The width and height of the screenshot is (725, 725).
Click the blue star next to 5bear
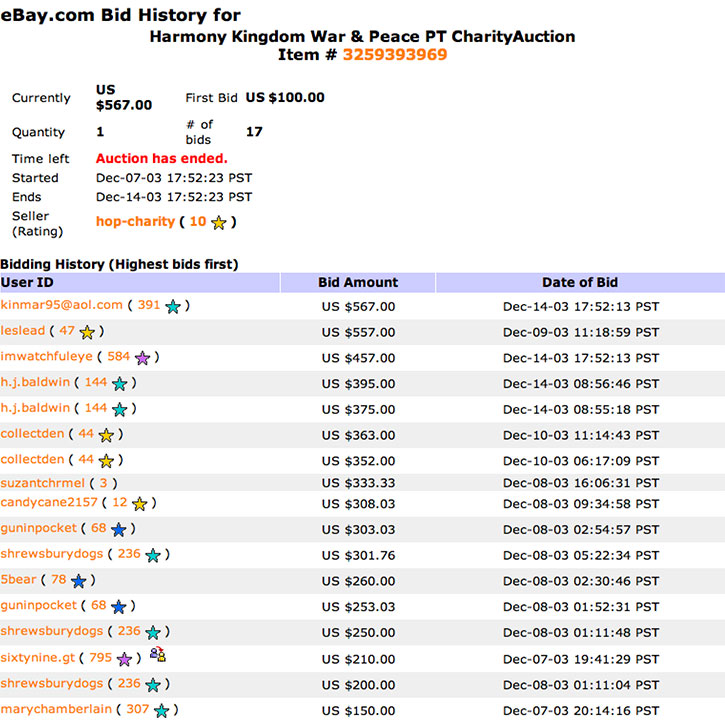click(x=79, y=581)
